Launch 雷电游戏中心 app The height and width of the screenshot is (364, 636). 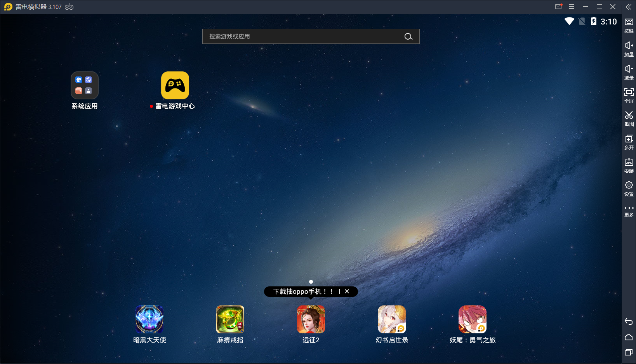pyautogui.click(x=175, y=85)
